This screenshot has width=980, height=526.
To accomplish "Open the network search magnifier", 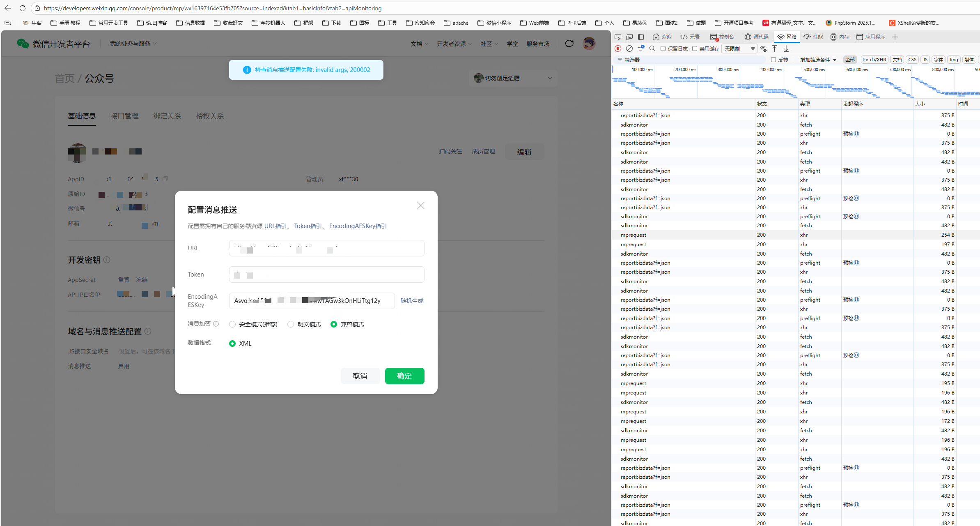I will (x=652, y=48).
